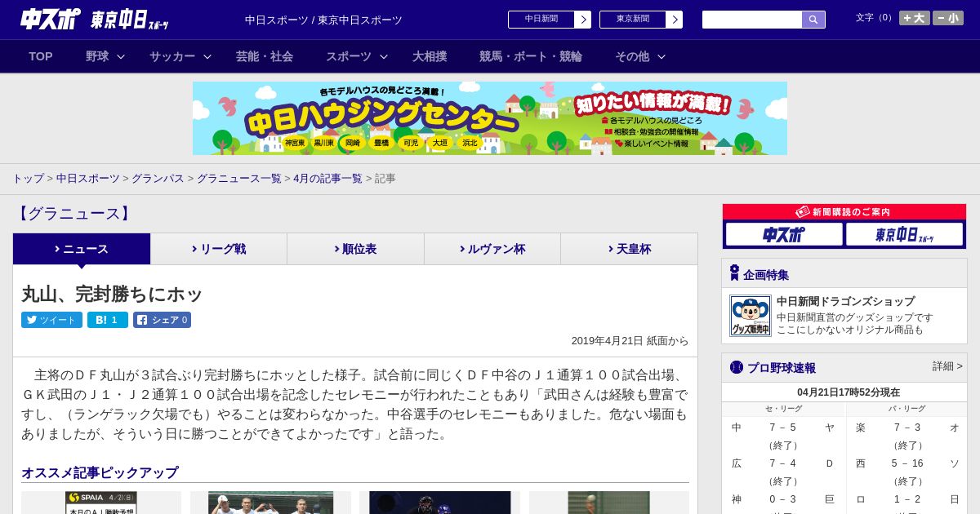Open the サッカー menu
Viewport: 980px width, 514px height.
[x=172, y=56]
